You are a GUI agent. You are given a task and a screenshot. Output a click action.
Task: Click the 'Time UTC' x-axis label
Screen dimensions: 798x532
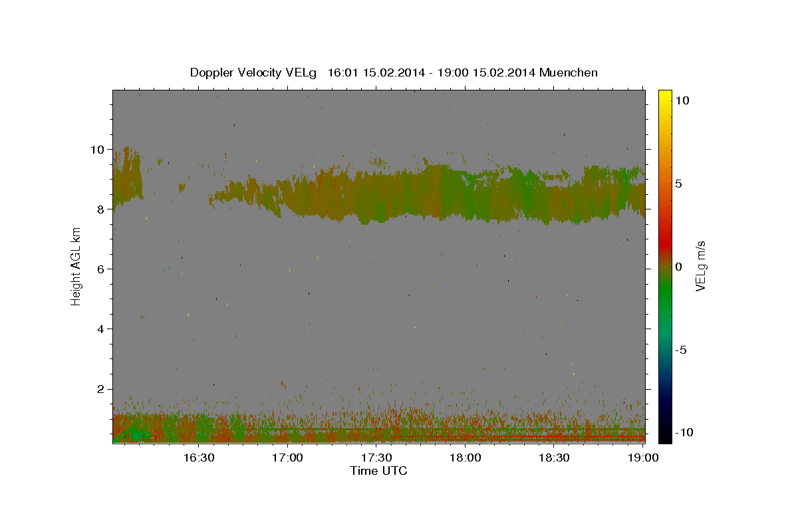[378, 471]
